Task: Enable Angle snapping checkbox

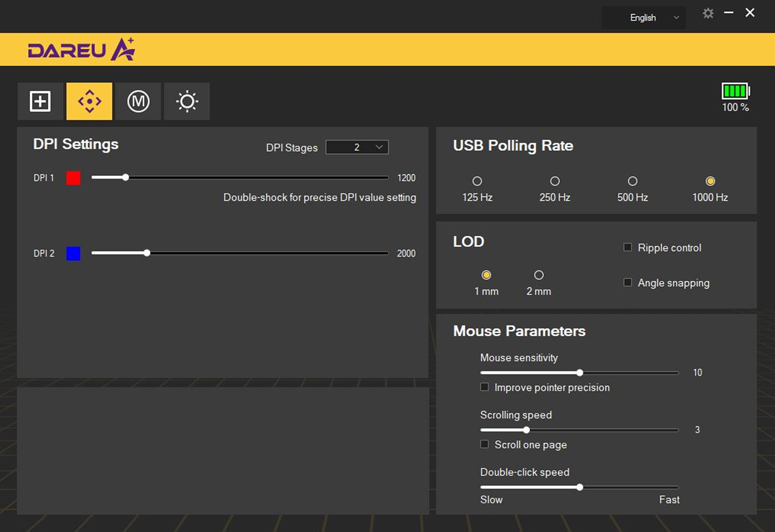Action: (628, 282)
